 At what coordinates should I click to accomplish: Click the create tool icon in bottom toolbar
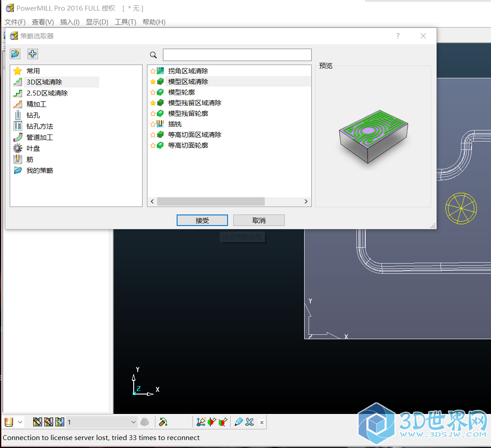coord(9,422)
